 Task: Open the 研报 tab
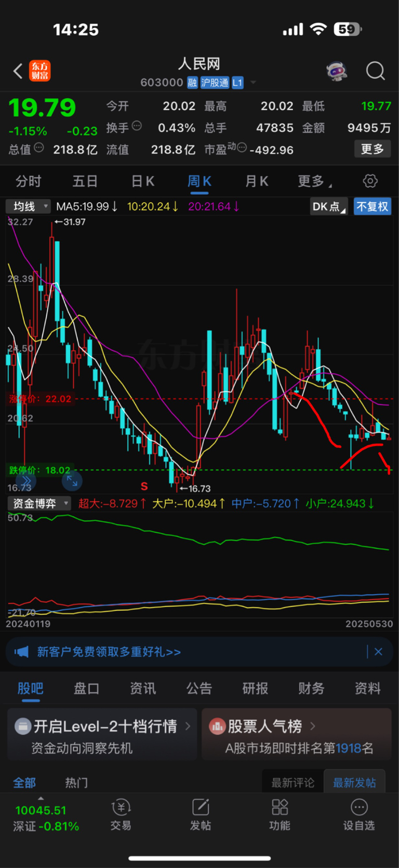coord(255,688)
